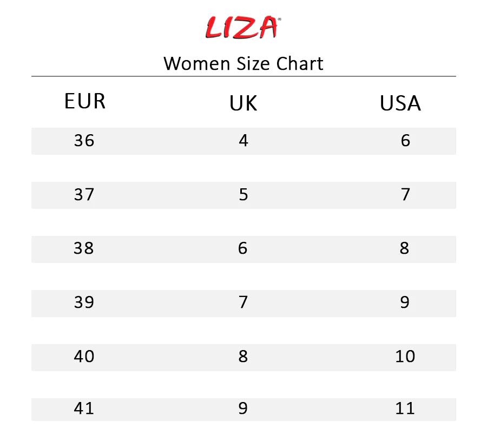Viewport: 487px width, 448px height.
Task: Pick USA size 7 in EUR 37 row
Action: (406, 194)
